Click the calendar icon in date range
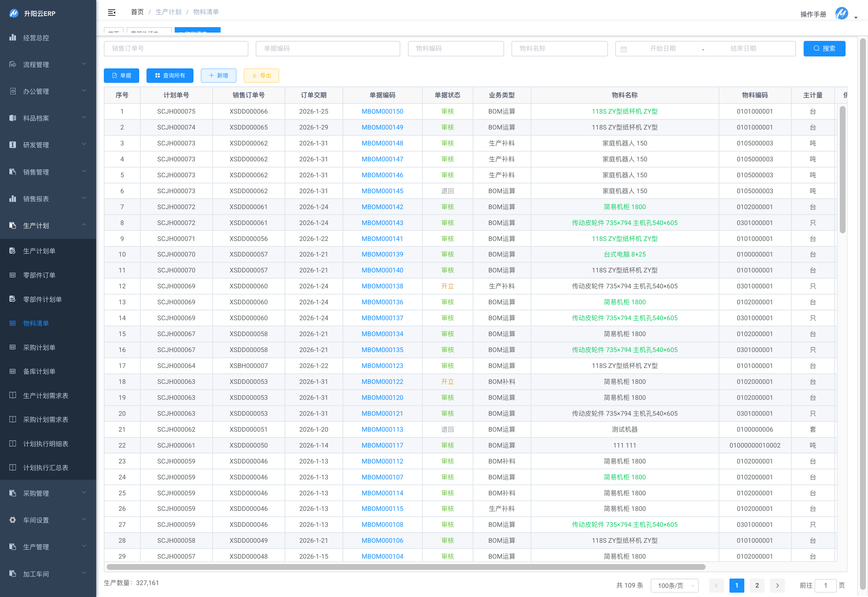The height and width of the screenshot is (597, 868). [x=624, y=49]
